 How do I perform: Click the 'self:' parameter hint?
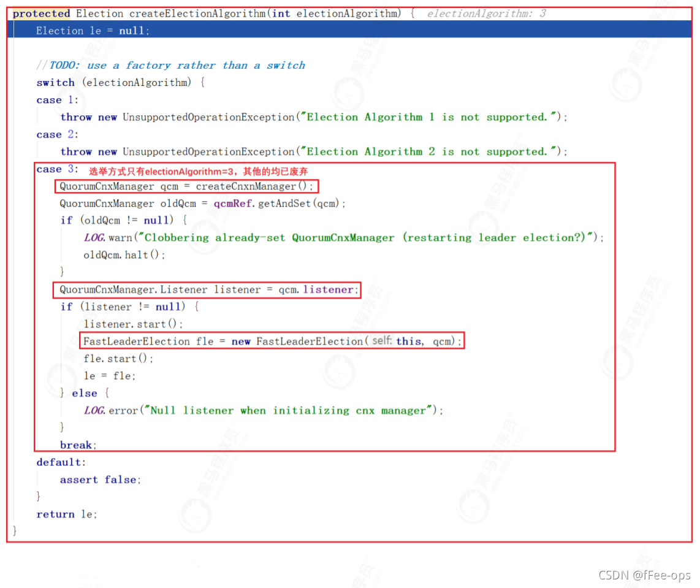(x=382, y=341)
